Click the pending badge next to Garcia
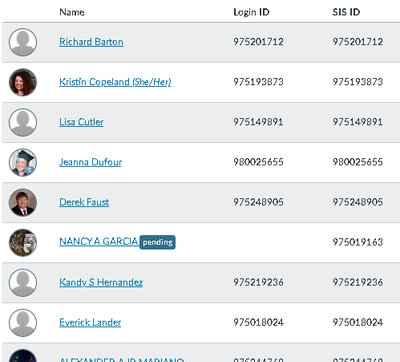Screen dimensions: 400x362 157,242
